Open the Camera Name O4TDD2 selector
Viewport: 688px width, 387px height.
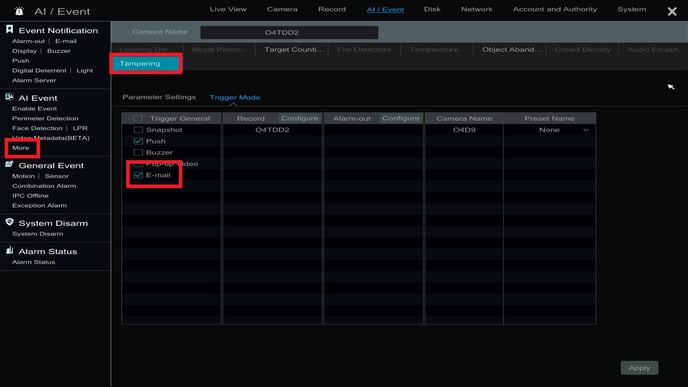coord(289,32)
